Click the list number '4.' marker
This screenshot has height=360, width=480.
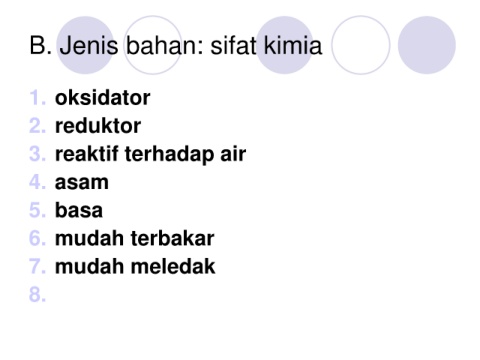37,182
